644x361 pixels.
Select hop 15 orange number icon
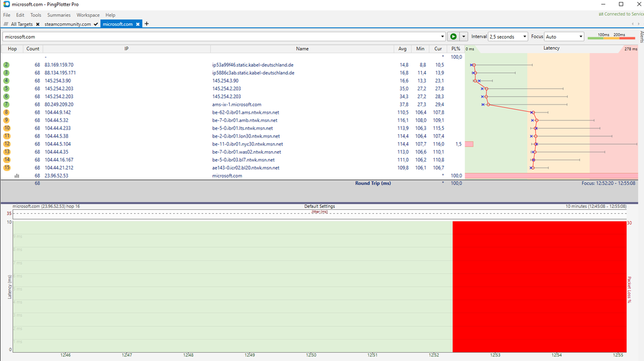6,168
